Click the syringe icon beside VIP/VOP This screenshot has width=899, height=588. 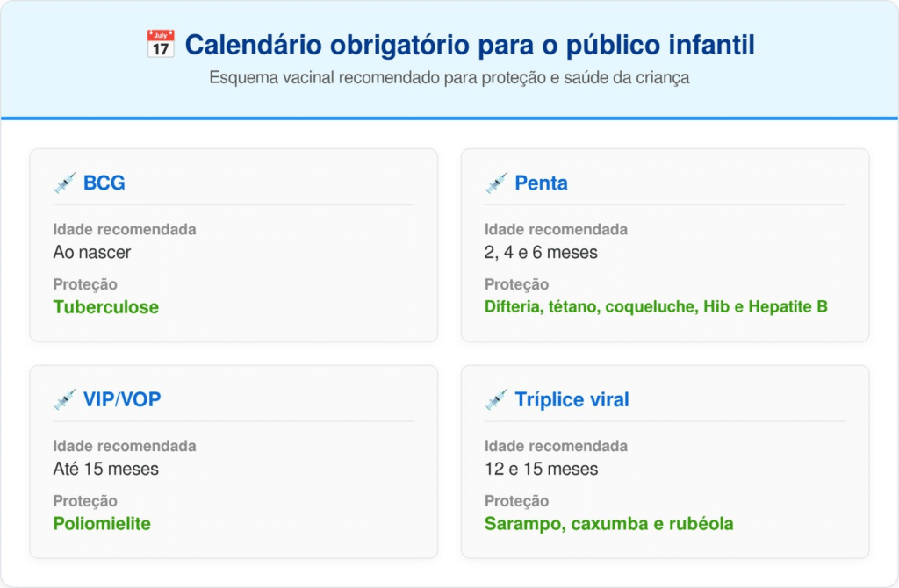(64, 400)
